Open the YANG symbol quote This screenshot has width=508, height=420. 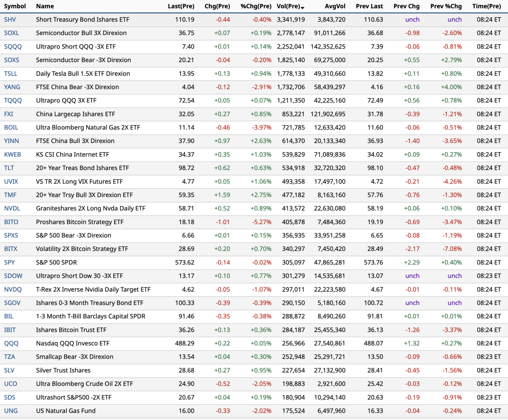(x=12, y=87)
